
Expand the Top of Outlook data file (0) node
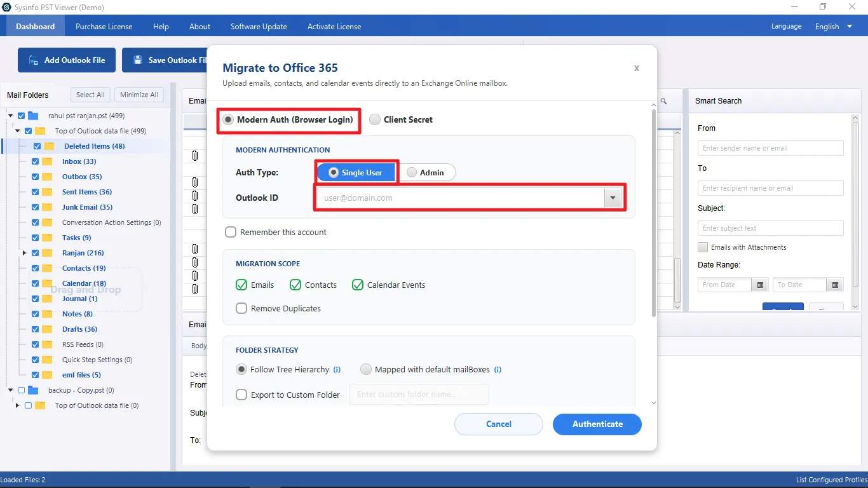(18, 405)
